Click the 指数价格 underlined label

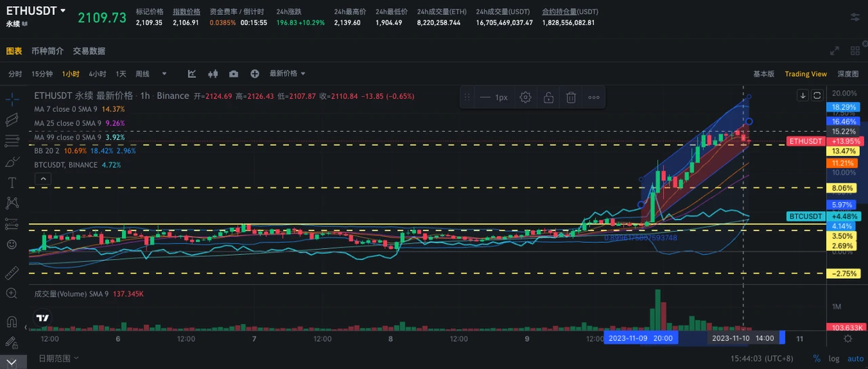click(186, 12)
